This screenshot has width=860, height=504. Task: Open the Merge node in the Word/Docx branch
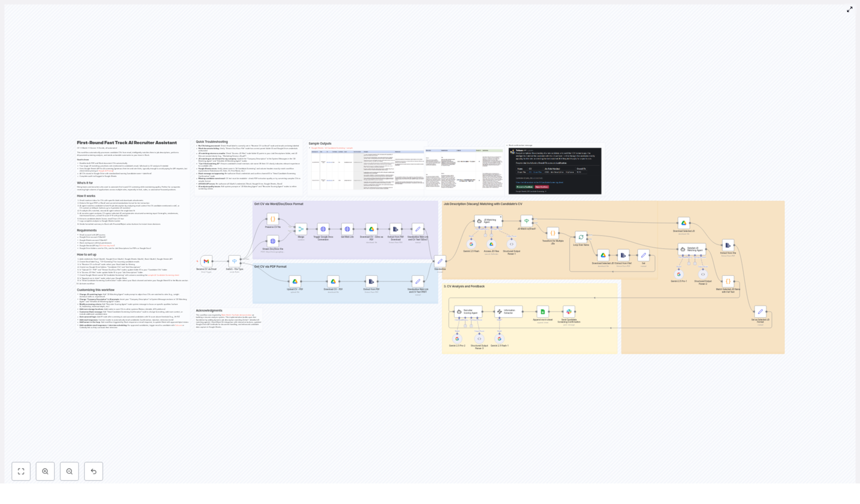301,229
